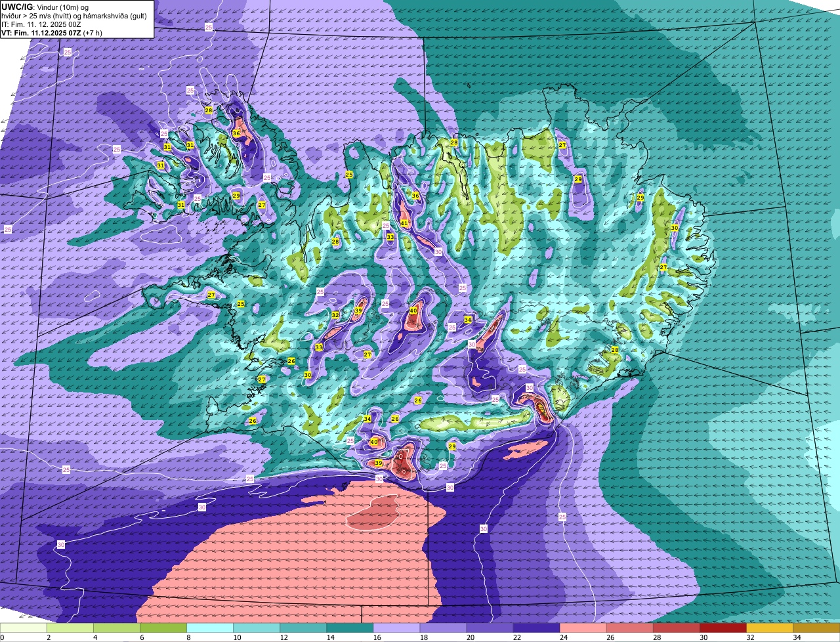This screenshot has width=840, height=642.
Task: Pick the light lavender swatch between 16 and 18
Action: pyautogui.click(x=396, y=628)
